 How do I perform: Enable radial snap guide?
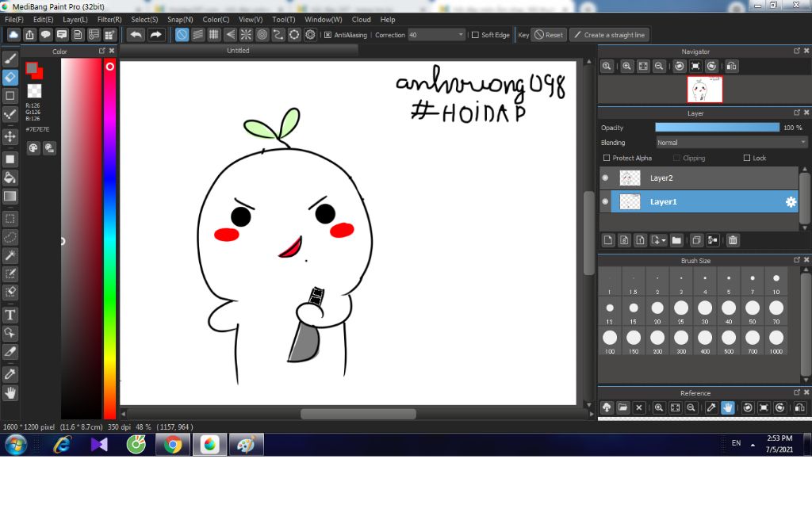pos(246,35)
